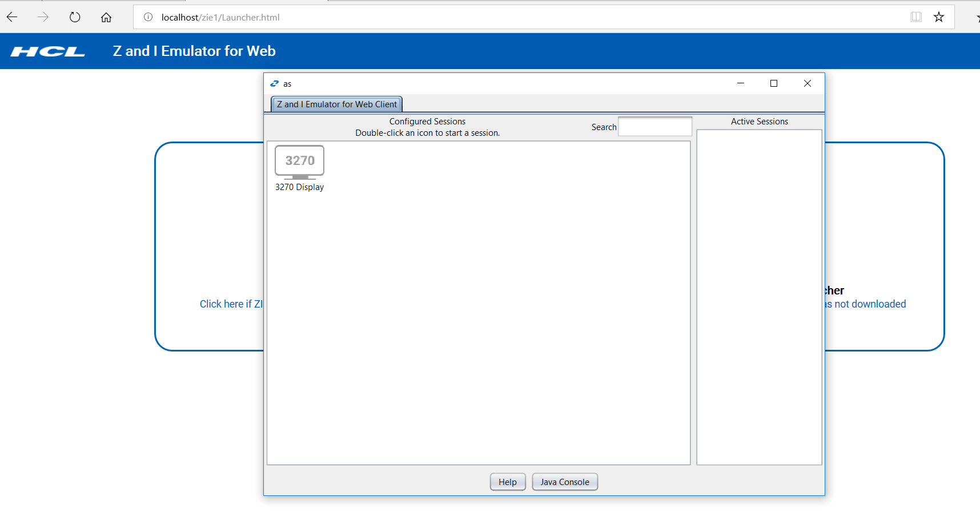Click the 'Configured Sessions' heading
The width and height of the screenshot is (980, 513).
(x=427, y=122)
